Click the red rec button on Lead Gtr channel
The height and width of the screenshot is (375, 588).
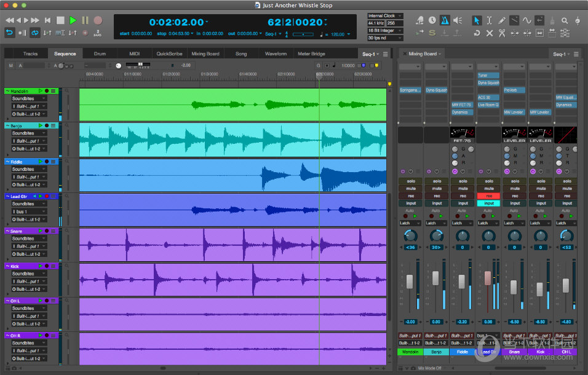[488, 195]
